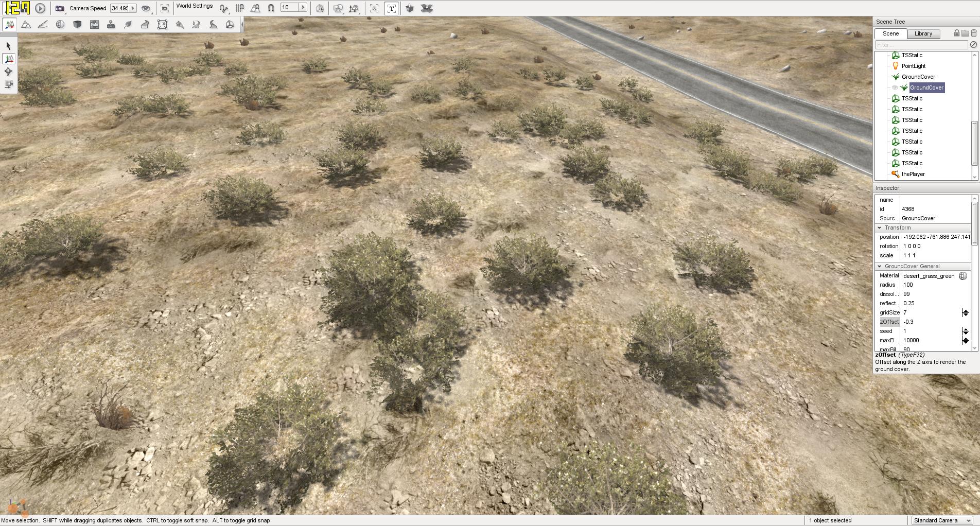Viewport: 980px width, 526px height.
Task: Select the Terrain Painter brush tool
Action: click(x=43, y=24)
